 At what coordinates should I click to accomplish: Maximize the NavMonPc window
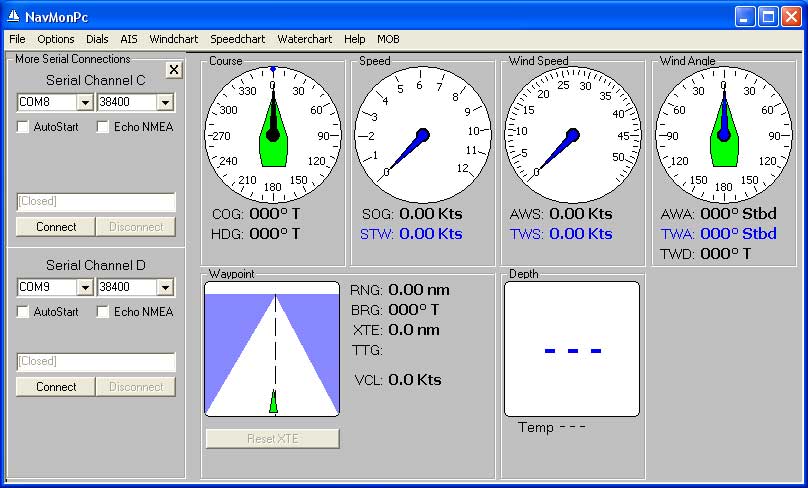pyautogui.click(x=768, y=17)
